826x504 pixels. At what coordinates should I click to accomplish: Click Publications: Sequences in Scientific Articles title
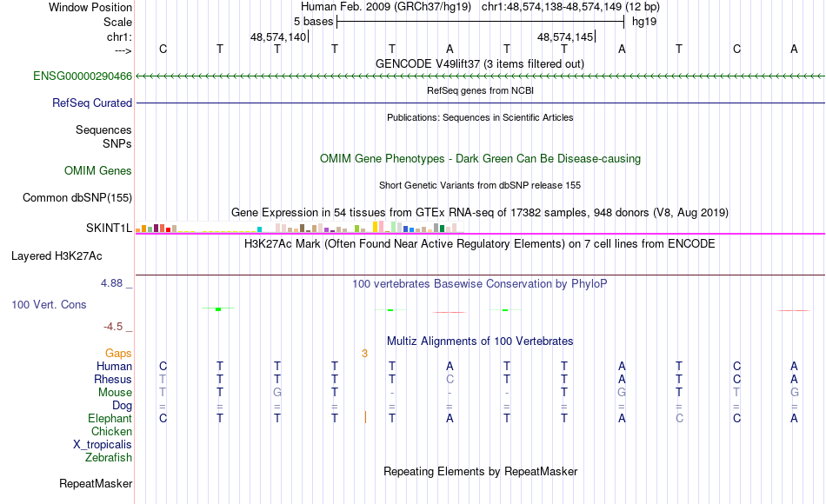pos(480,117)
